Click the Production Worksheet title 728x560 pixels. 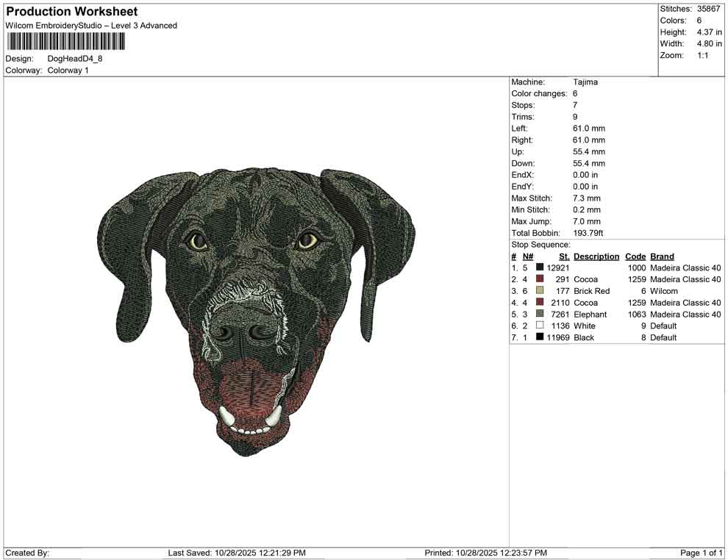[x=71, y=12]
